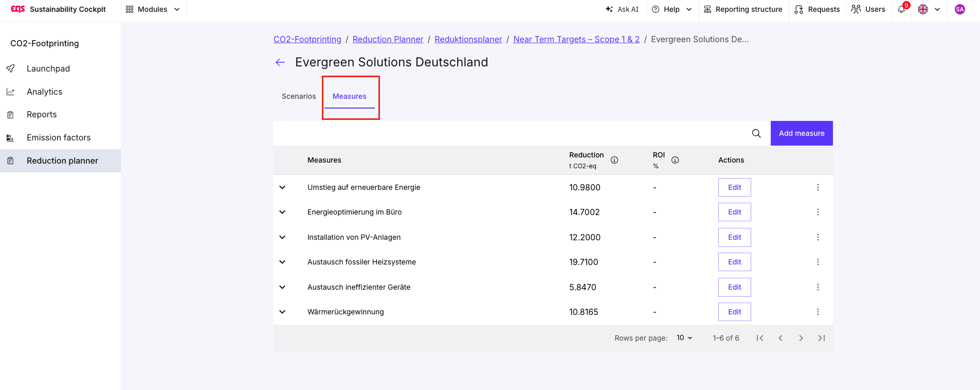Click the Add measure button

coord(802,133)
